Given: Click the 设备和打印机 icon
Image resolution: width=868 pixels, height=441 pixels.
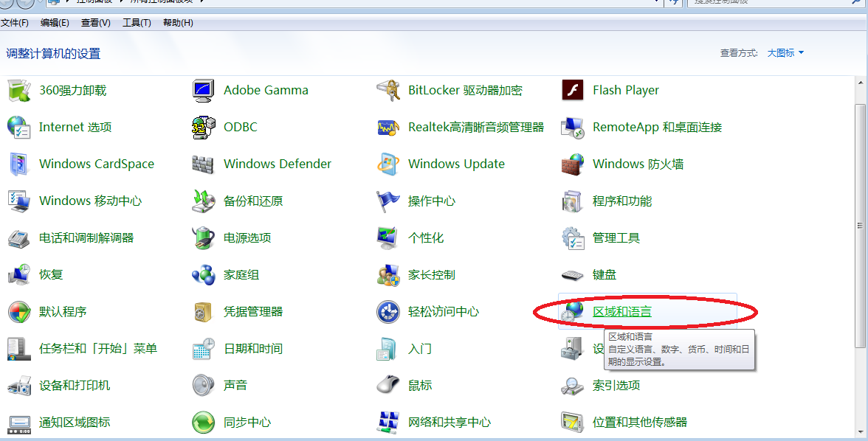Looking at the screenshot, I should (x=19, y=386).
